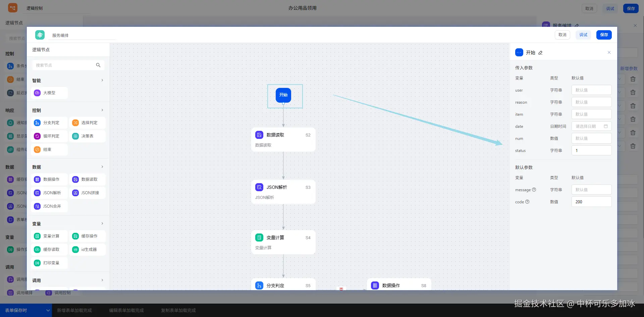The width and height of the screenshot is (644, 317).
Task: Close the 开始 properties panel
Action: 609,52
